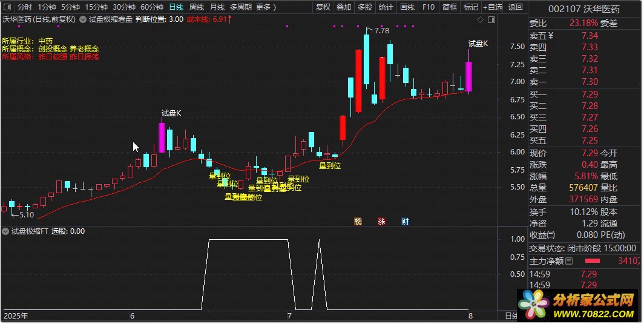This screenshot has width=644, height=324.
Task: Click the 财 finance marker icon
Action: pyautogui.click(x=405, y=222)
